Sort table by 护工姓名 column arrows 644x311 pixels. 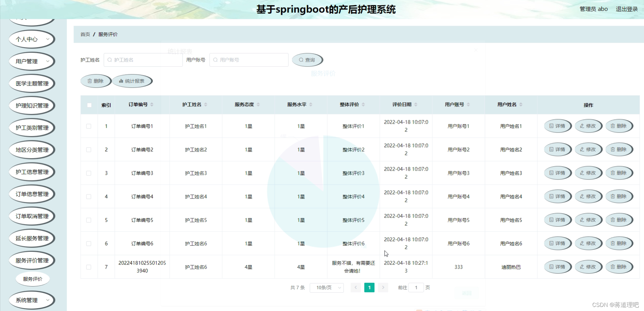pyautogui.click(x=206, y=105)
